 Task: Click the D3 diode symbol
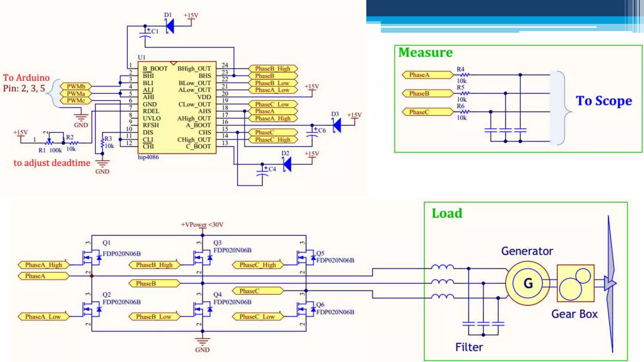point(337,125)
